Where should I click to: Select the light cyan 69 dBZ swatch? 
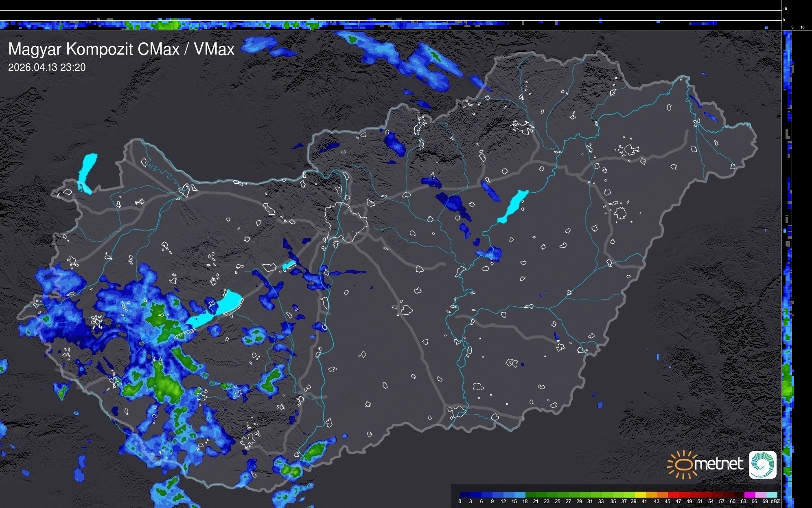(x=772, y=495)
